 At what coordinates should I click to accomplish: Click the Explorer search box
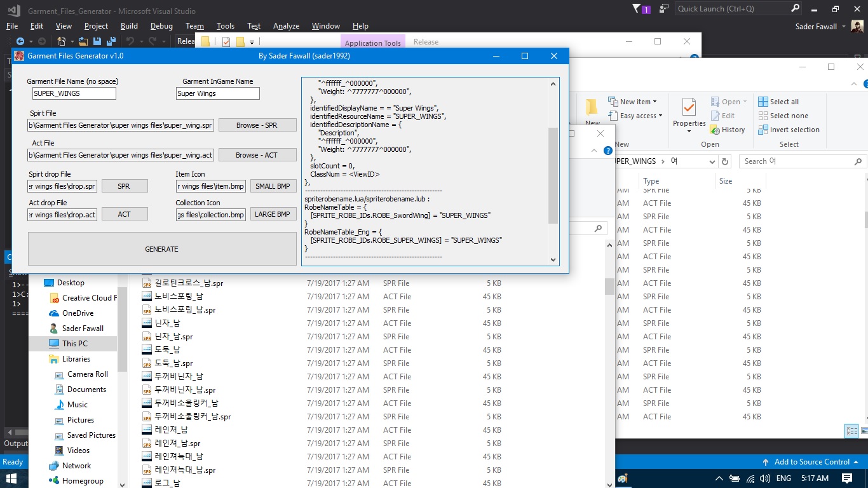pos(801,161)
